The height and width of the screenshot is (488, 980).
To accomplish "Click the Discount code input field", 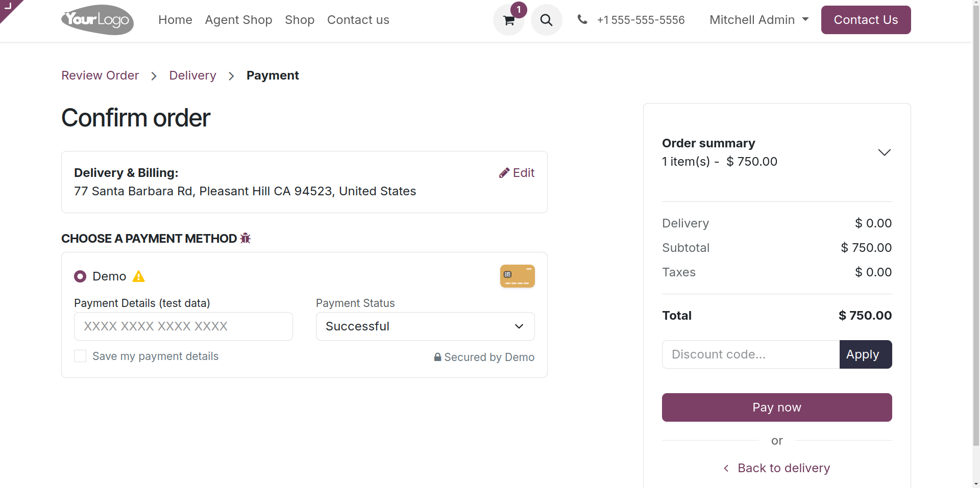I will click(x=750, y=354).
